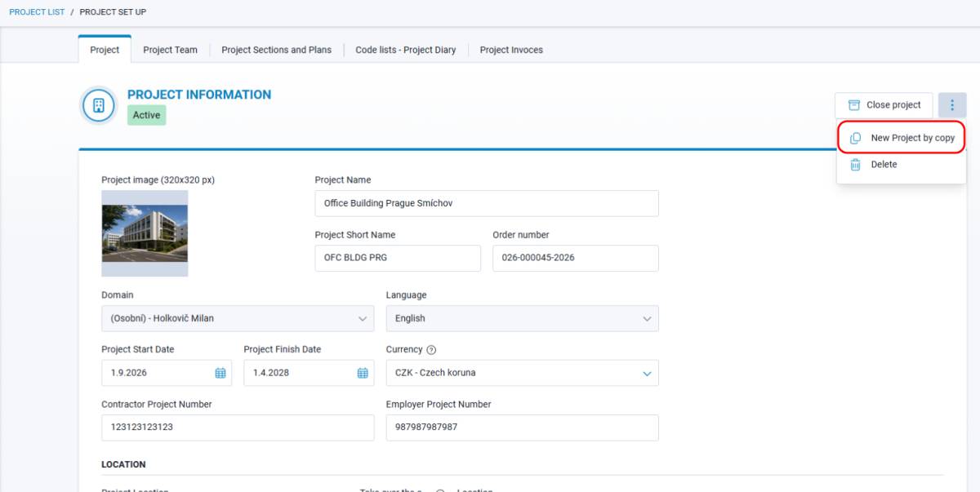Click the Employer Project Number field
Screen dimensions: 980x492
[522, 428]
